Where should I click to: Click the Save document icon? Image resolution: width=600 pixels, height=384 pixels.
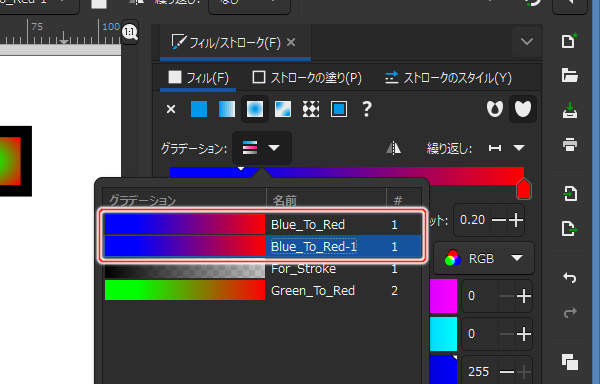click(569, 111)
